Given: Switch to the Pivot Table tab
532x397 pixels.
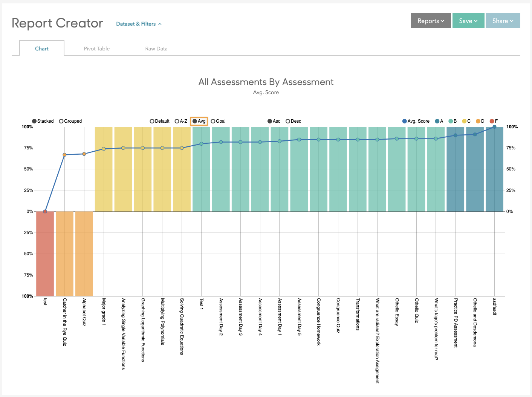Looking at the screenshot, I should coord(97,49).
